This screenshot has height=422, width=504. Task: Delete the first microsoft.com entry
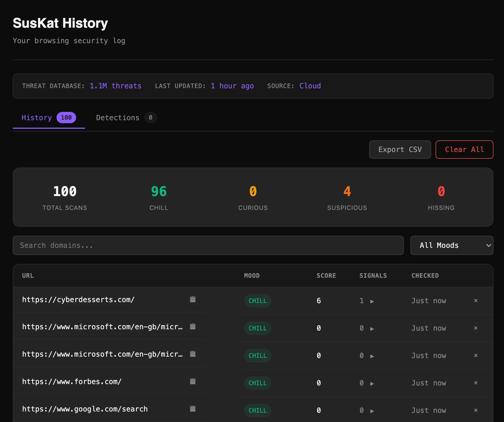[x=476, y=328]
